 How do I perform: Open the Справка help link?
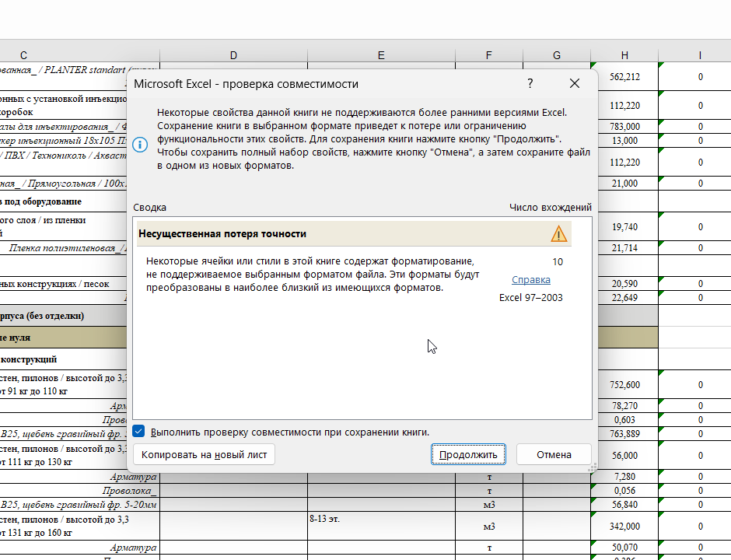(531, 280)
